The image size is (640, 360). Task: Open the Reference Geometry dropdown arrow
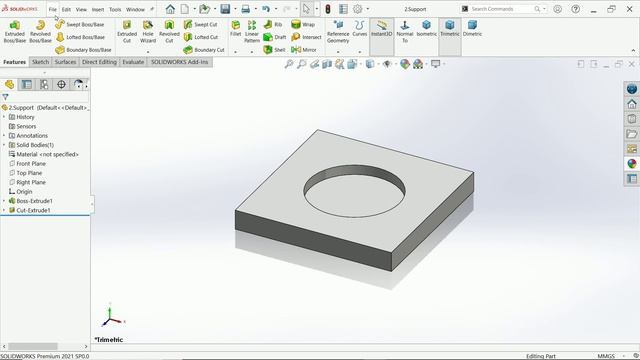pyautogui.click(x=338, y=52)
